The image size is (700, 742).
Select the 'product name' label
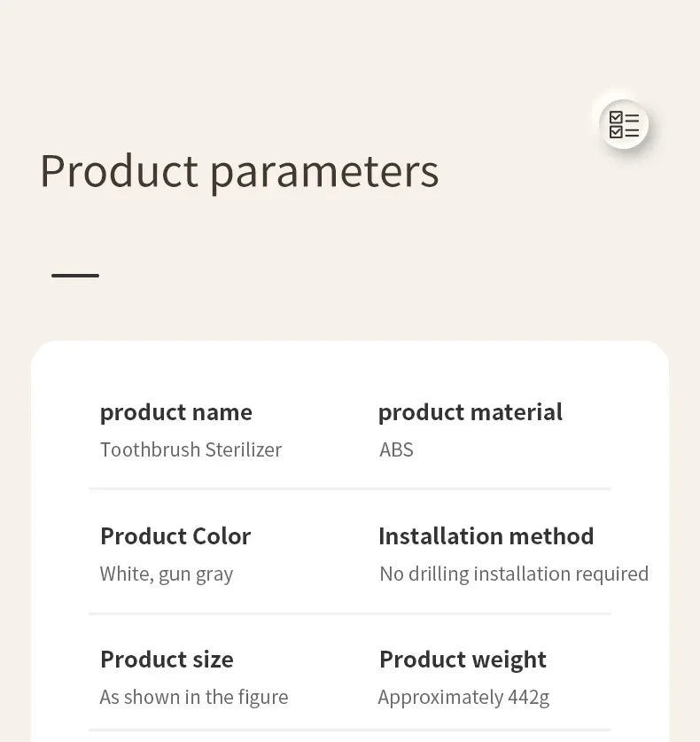tap(176, 412)
